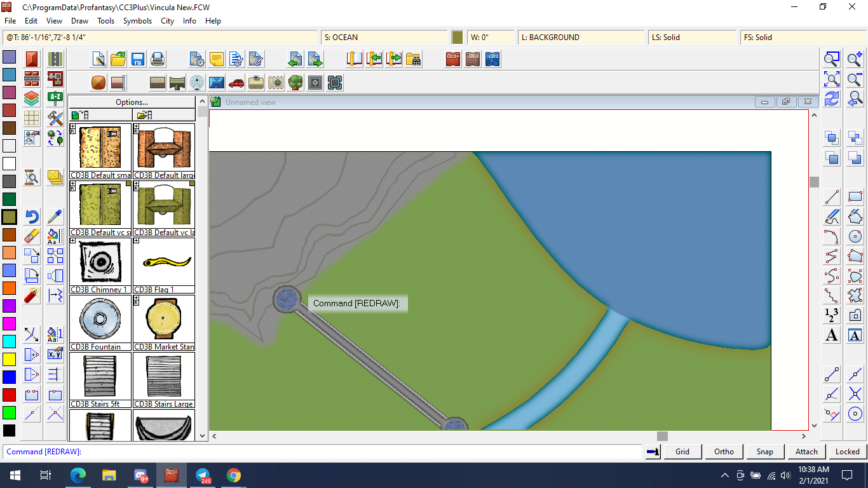Click the Zoom In magnifier with plus
The image size is (868, 488).
pos(855,60)
